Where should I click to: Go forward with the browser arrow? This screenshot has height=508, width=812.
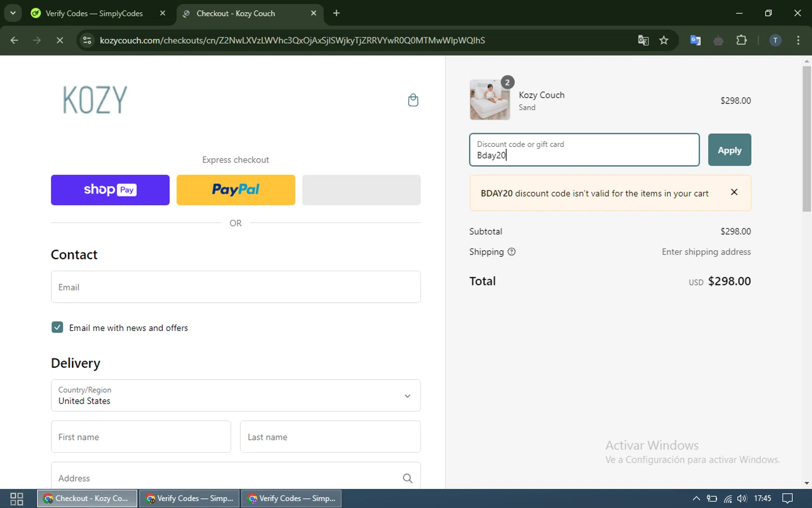[x=37, y=40]
